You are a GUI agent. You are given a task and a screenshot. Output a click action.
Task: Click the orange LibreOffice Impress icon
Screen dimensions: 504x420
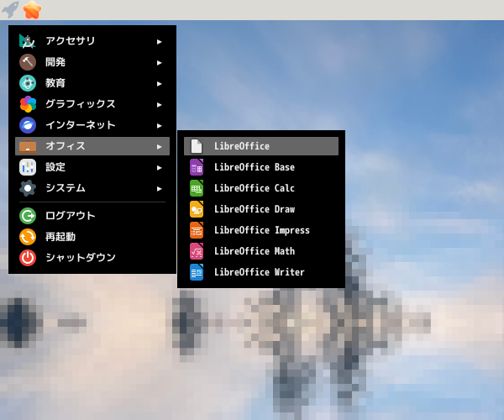(x=197, y=230)
